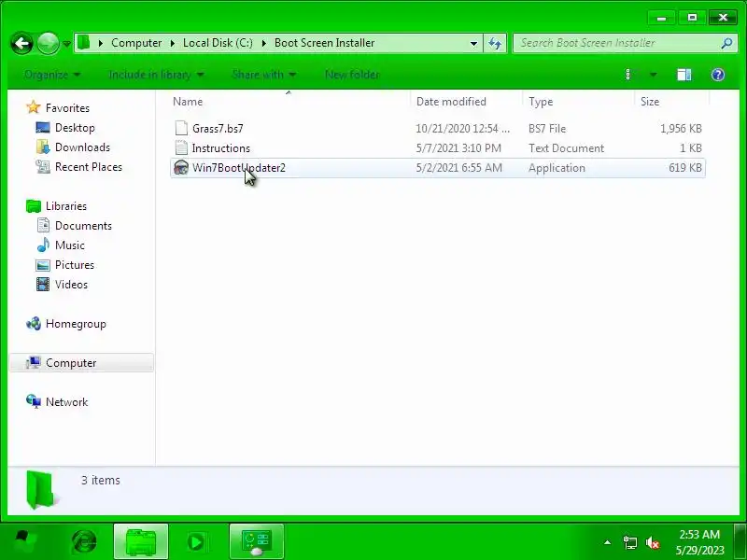Click the Favorites star icon
This screenshot has height=560, width=747.
coord(34,107)
